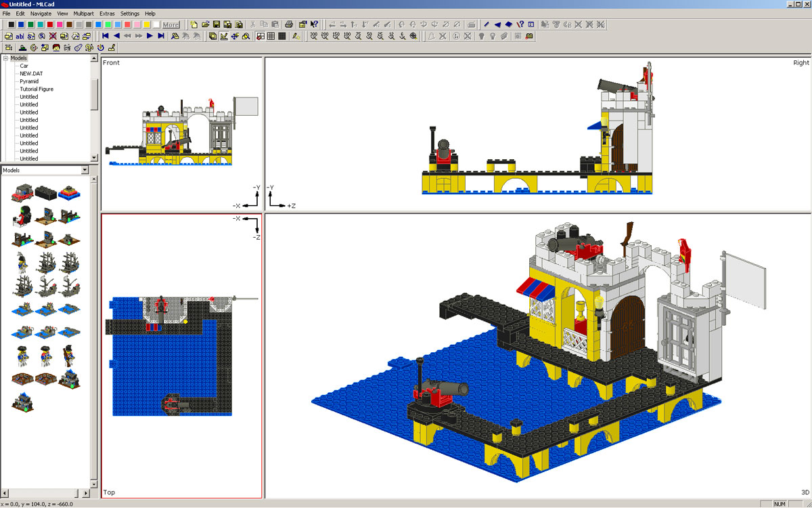Open the File menu
This screenshot has width=812, height=508.
click(6, 14)
